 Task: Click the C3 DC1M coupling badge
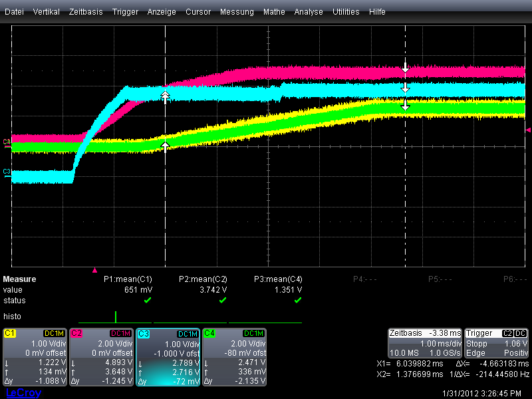tap(188, 334)
